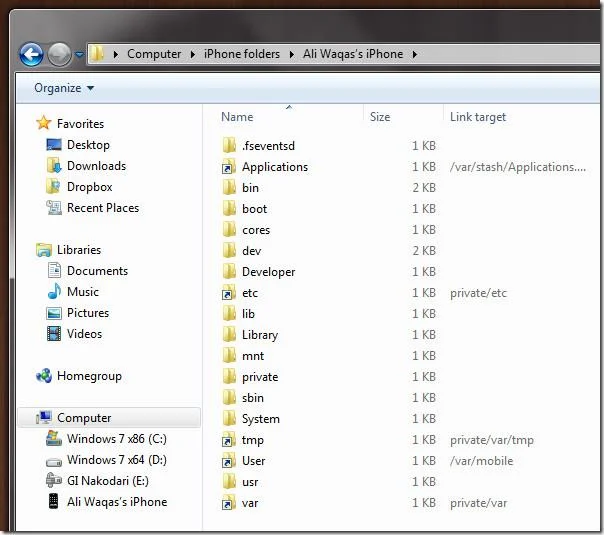Expand the arrow after iPhone folders breadcrumb
Screen dimensions: 604x535
click(292, 54)
